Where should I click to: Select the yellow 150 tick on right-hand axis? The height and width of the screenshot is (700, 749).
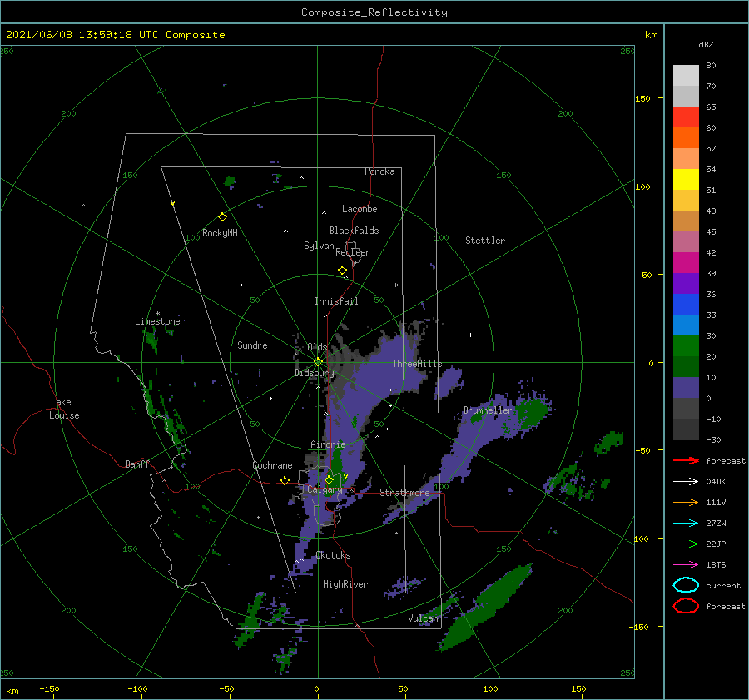point(642,98)
